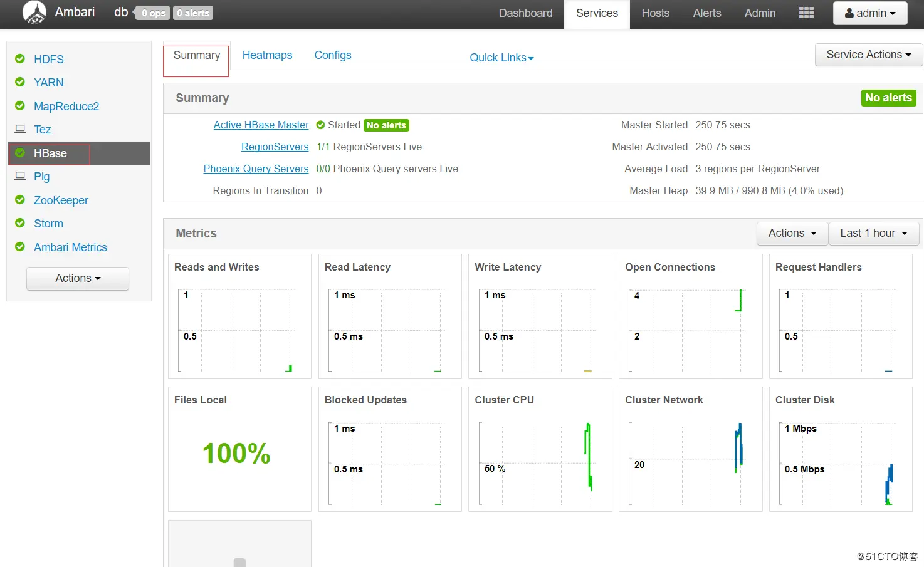Click the Active HBase Master started check icon
924x567 pixels.
coord(320,125)
